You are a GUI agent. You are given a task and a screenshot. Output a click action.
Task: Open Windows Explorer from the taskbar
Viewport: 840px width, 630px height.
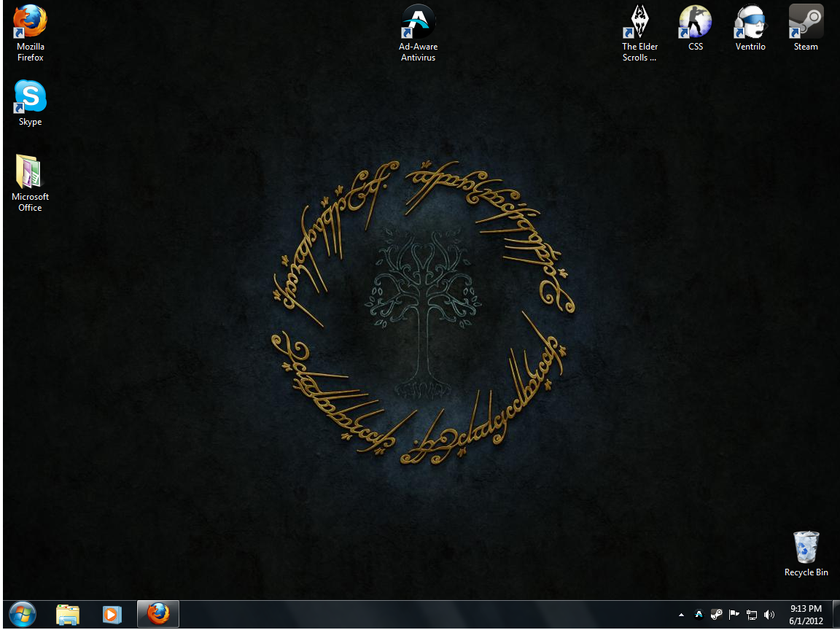(68, 615)
